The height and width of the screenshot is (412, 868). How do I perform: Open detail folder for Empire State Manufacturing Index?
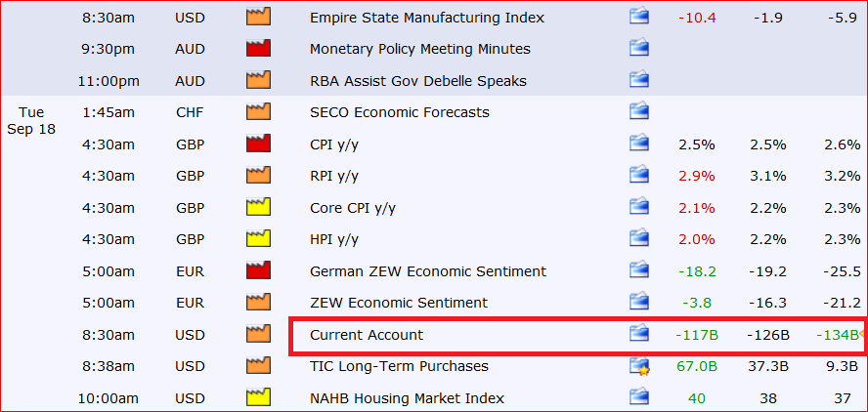(x=639, y=18)
